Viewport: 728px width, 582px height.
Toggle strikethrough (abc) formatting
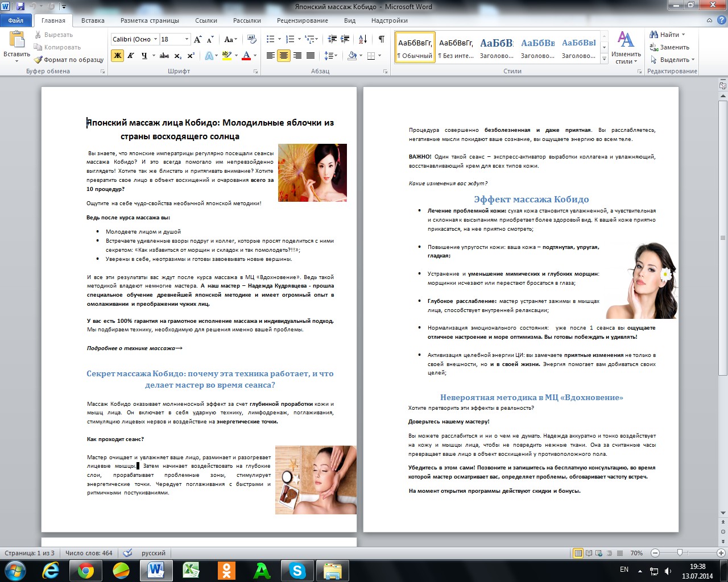coord(164,56)
